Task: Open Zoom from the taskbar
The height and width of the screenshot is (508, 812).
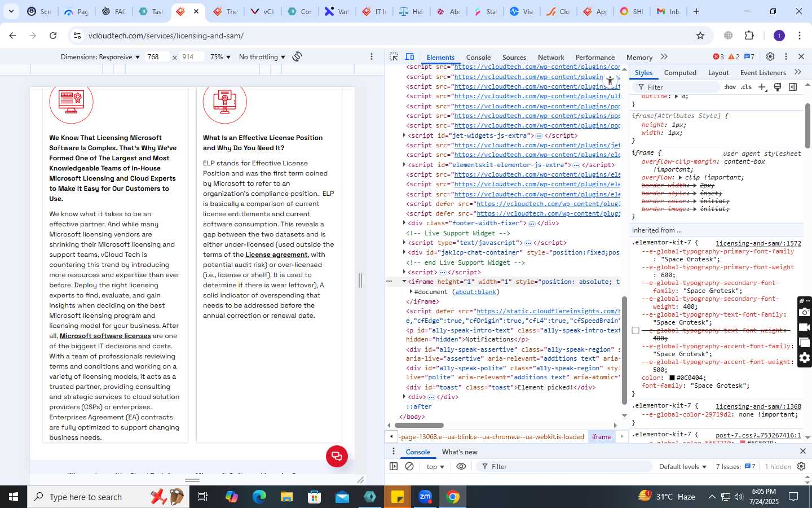Action: click(x=425, y=497)
